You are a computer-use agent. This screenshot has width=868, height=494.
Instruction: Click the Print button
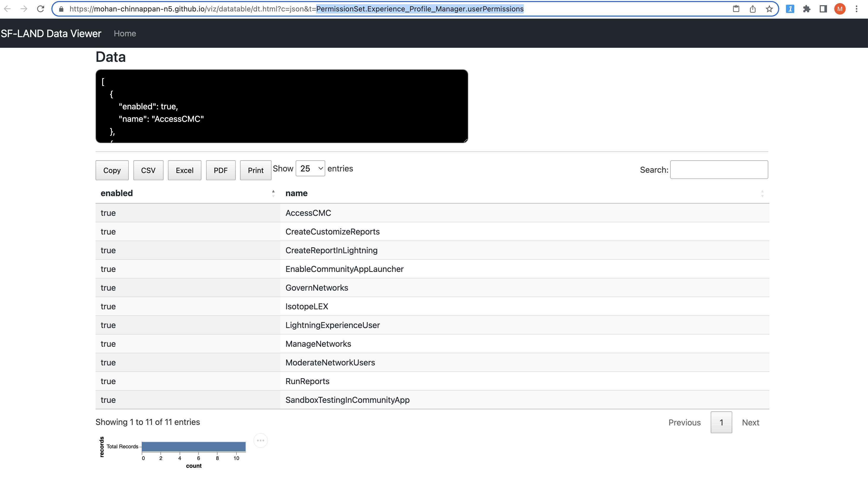256,170
